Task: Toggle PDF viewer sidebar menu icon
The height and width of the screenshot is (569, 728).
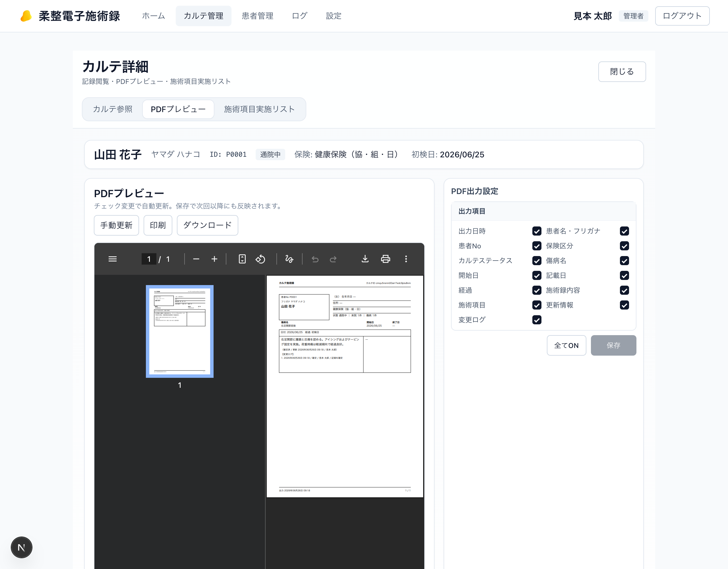Action: click(113, 259)
